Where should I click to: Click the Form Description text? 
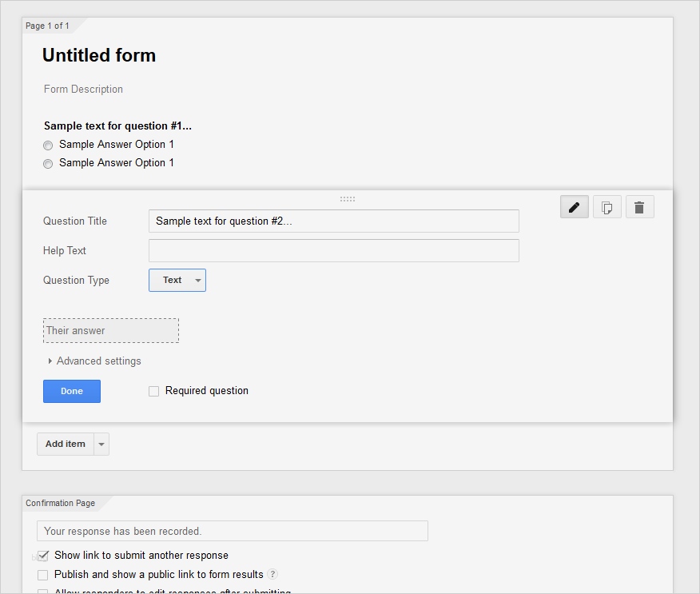coord(84,90)
